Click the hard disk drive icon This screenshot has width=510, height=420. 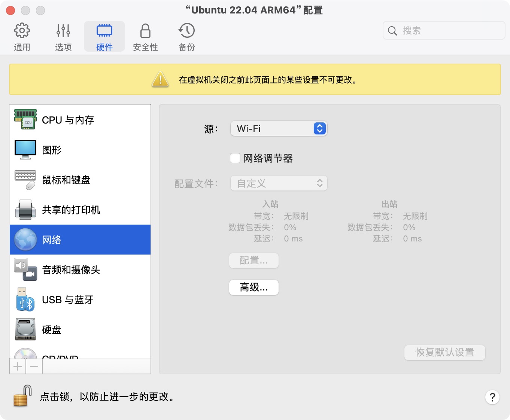click(x=25, y=329)
